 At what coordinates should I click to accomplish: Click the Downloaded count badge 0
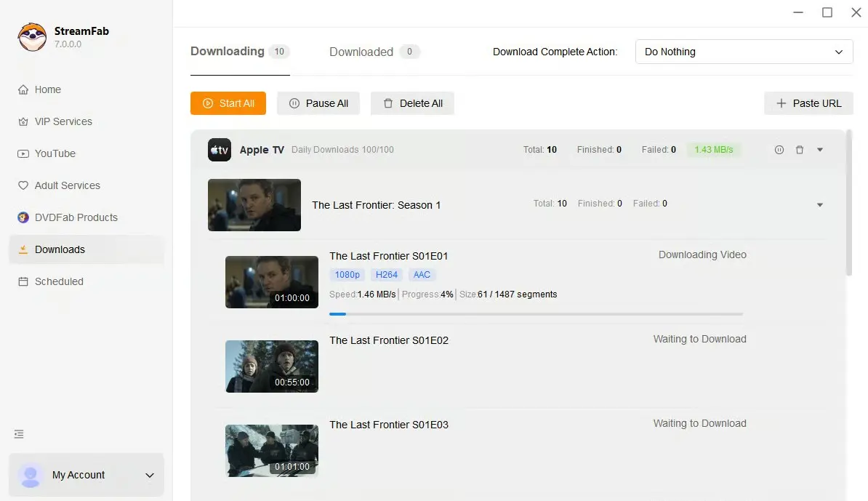coord(409,52)
